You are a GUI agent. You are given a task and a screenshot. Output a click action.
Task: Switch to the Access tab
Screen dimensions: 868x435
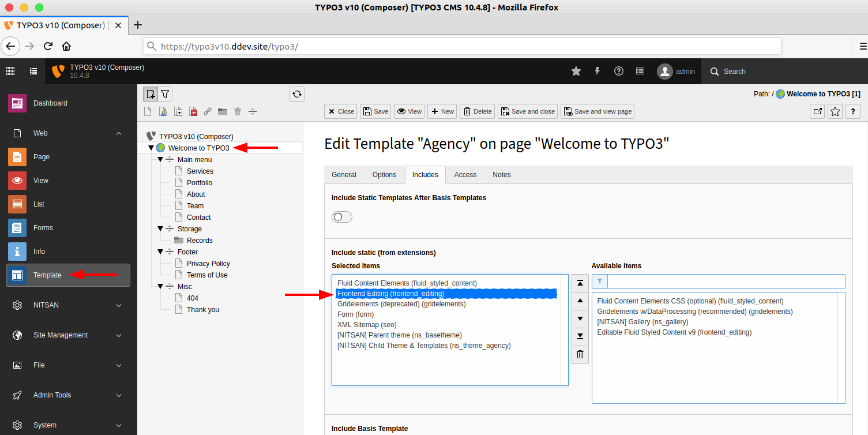(465, 175)
